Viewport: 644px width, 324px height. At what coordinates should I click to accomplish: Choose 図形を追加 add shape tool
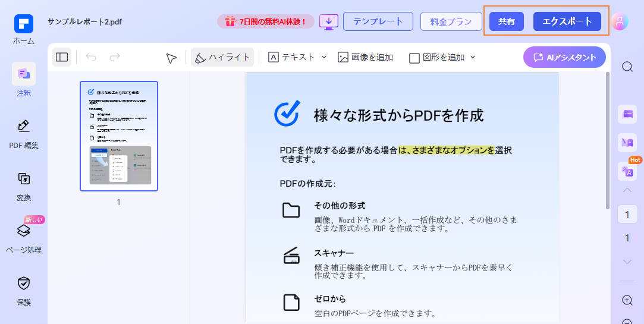coord(437,58)
